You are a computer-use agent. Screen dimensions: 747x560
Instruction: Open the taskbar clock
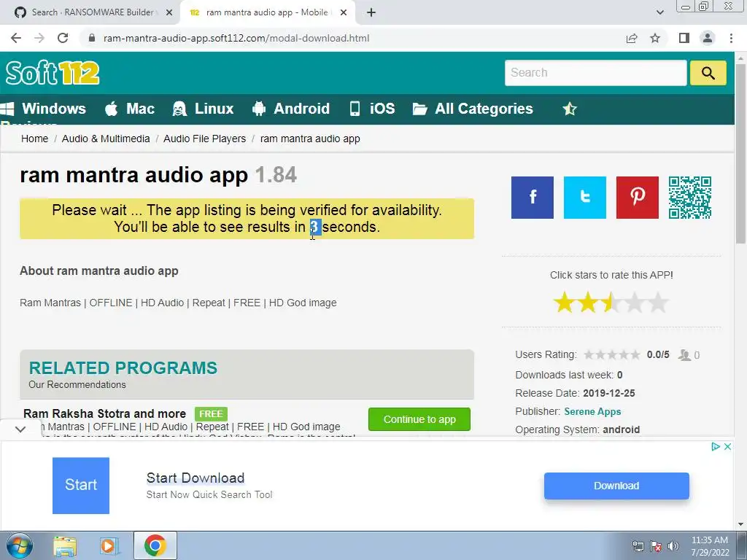(x=709, y=546)
